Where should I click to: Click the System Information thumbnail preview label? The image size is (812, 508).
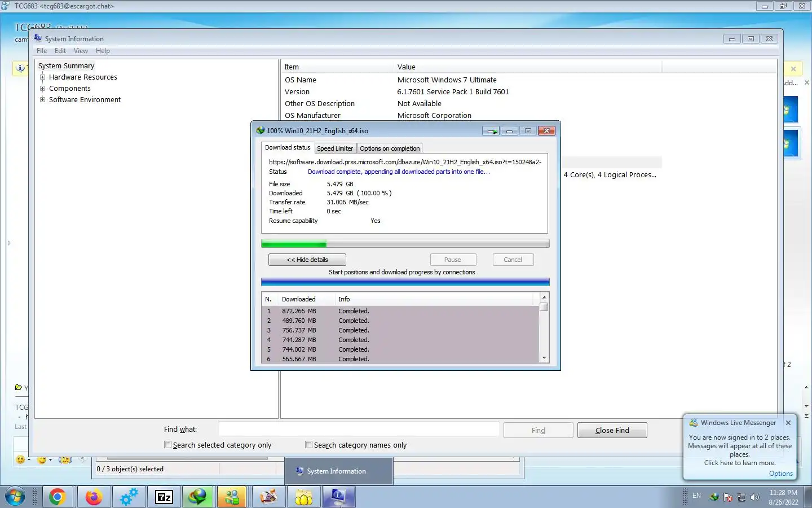pos(336,471)
